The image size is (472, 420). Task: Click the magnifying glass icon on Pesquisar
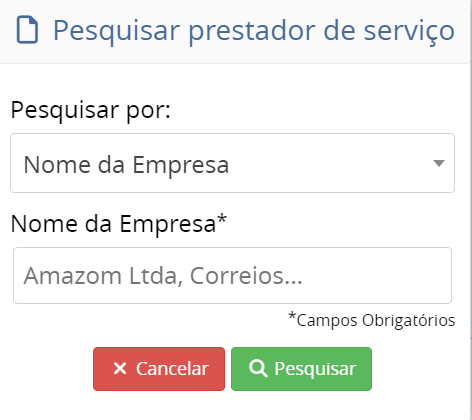258,369
